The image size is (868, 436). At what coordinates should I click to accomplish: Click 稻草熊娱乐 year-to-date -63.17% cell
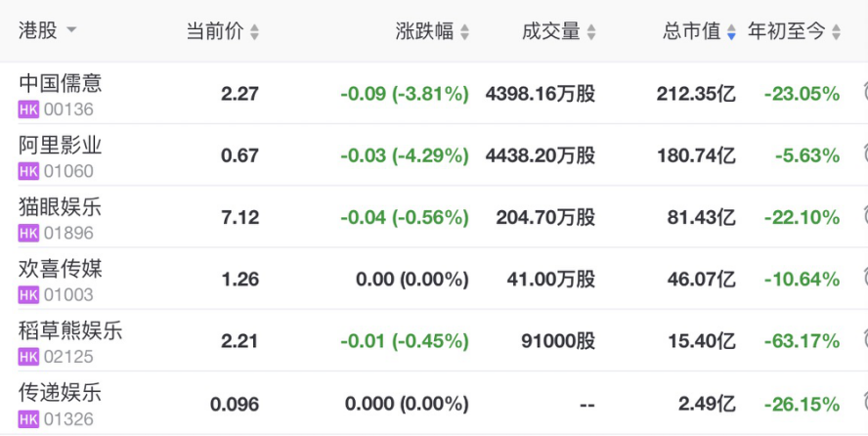tap(802, 341)
